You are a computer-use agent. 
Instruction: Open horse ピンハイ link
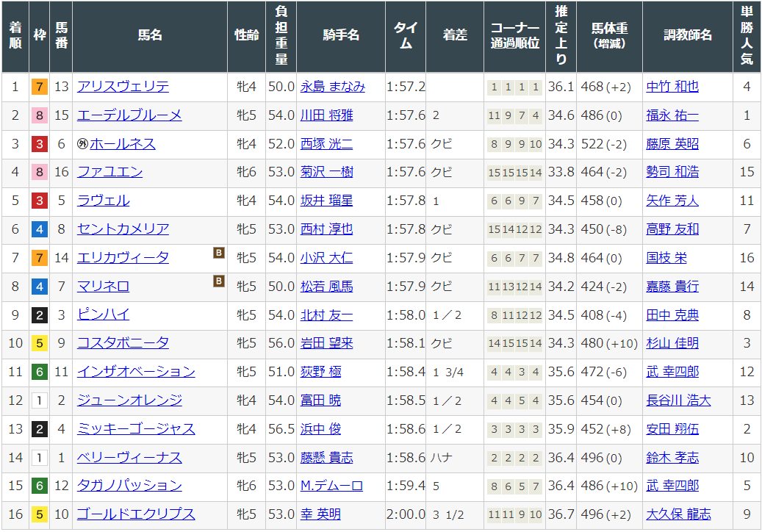point(104,314)
